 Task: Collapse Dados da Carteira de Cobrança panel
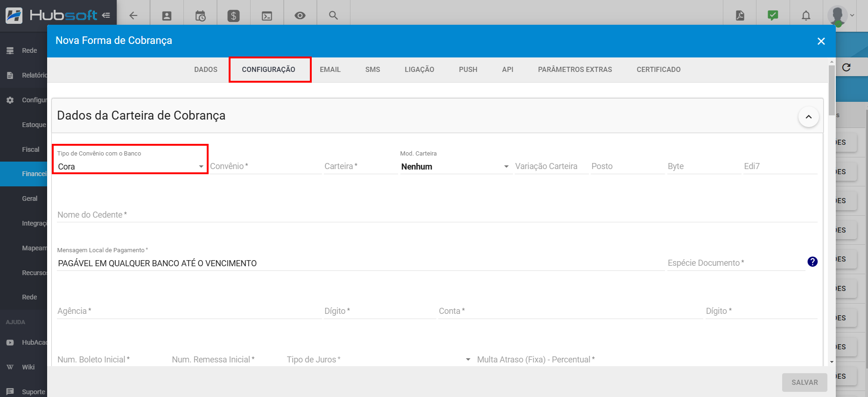tap(809, 117)
